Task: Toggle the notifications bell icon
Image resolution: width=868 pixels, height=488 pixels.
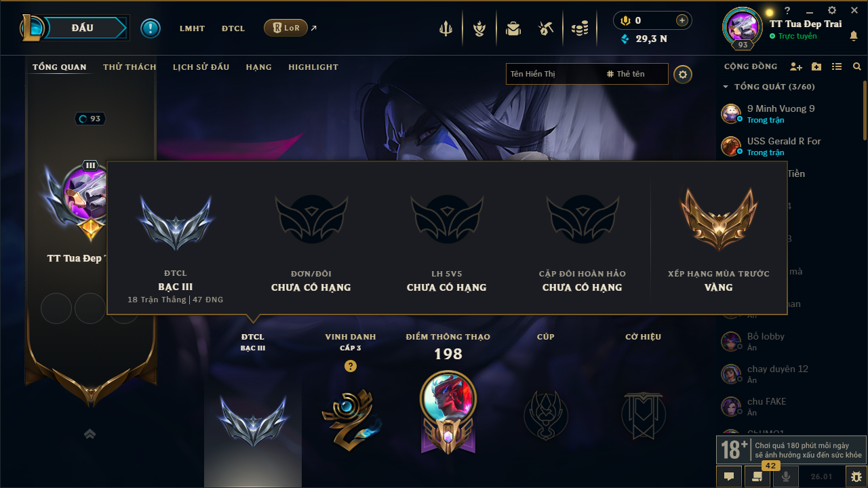Action: pos(853,36)
